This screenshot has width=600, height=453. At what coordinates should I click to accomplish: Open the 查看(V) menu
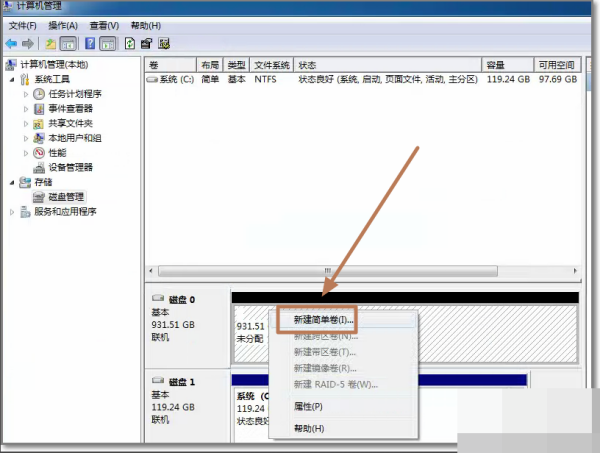(104, 26)
